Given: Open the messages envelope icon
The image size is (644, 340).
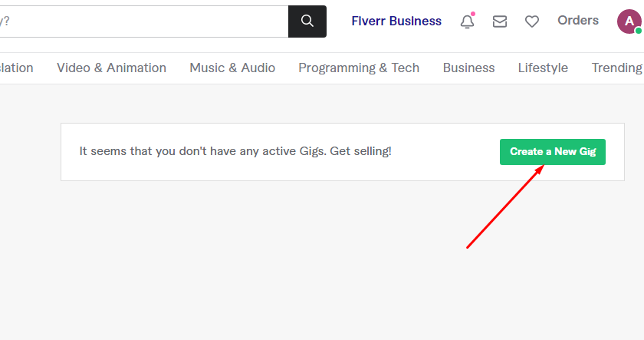Looking at the screenshot, I should (x=499, y=22).
